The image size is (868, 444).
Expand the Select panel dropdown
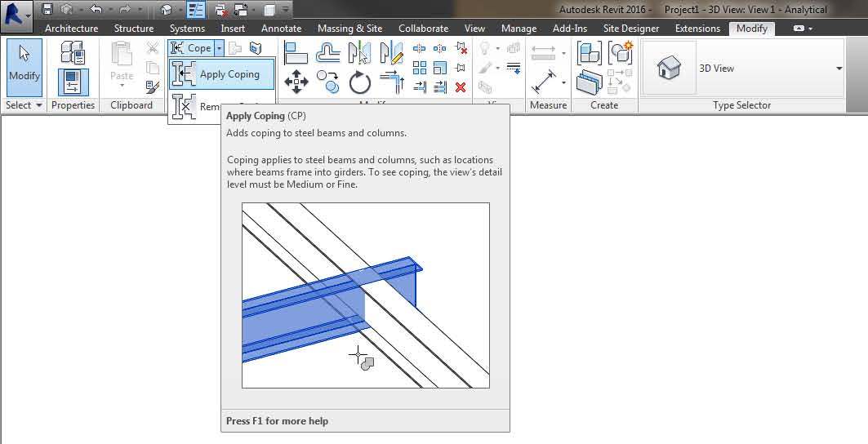pyautogui.click(x=23, y=105)
